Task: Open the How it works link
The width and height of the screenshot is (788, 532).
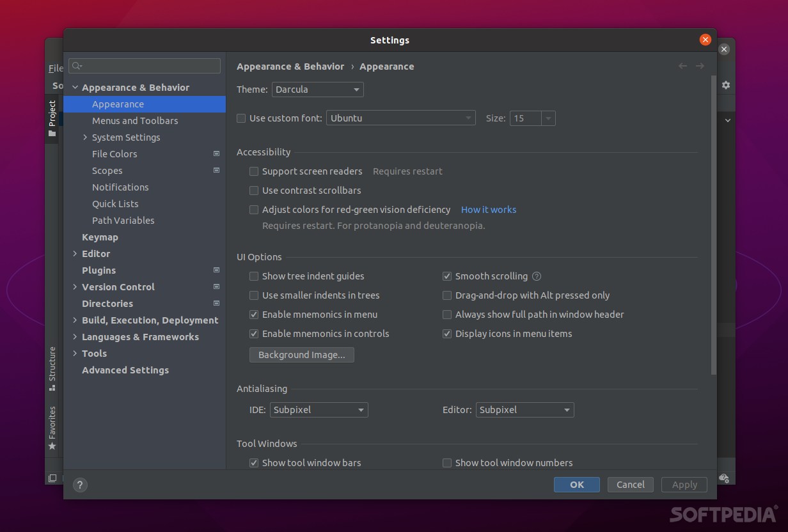Action: pos(489,210)
